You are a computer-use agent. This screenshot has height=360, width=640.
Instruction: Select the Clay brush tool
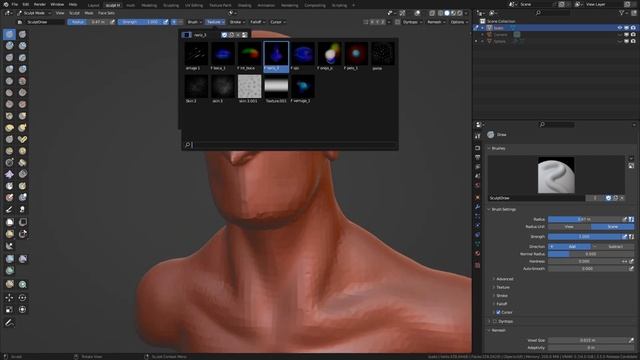pyautogui.click(x=9, y=46)
